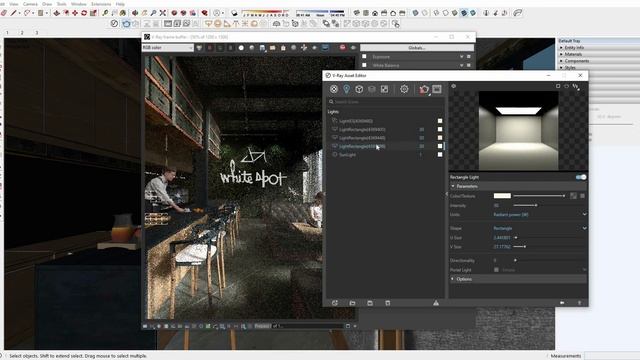This screenshot has width=640, height=360.
Task: Switch to scene tab 2
Action: click(22, 33)
